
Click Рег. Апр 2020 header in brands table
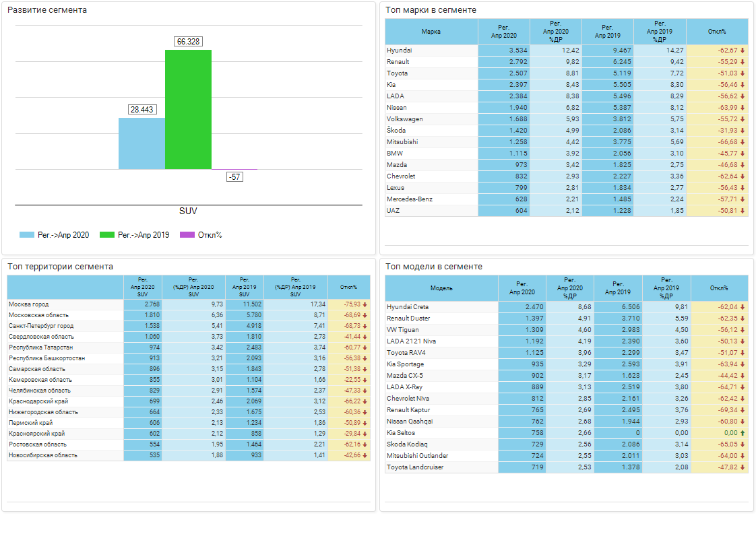click(504, 32)
